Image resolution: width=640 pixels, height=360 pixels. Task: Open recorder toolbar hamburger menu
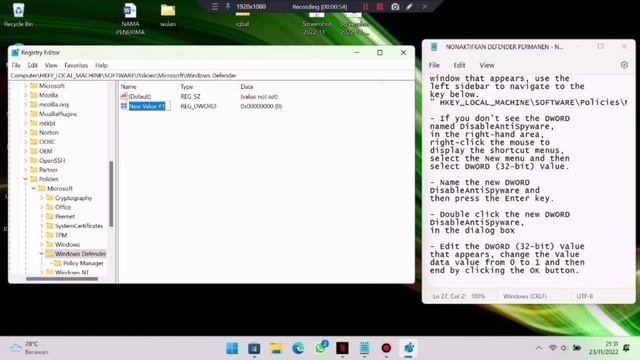(x=215, y=7)
